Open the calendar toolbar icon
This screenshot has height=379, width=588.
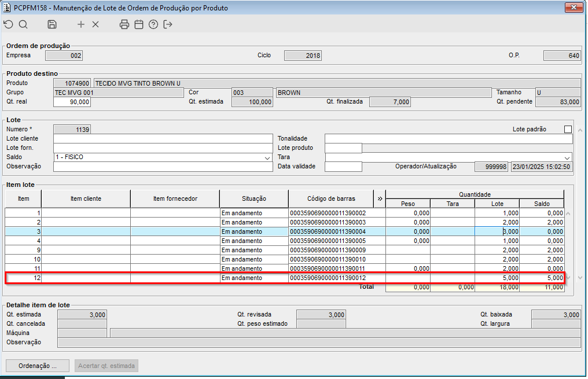pyautogui.click(x=139, y=24)
